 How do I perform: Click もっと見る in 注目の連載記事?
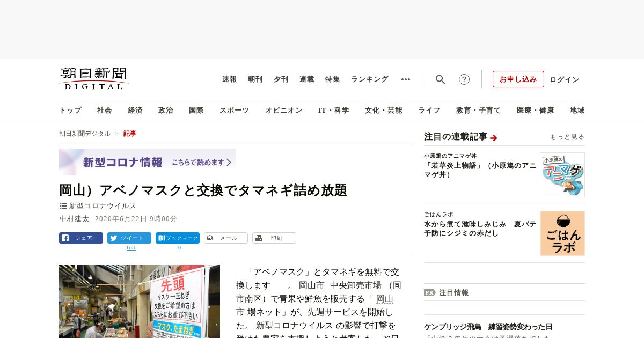point(567,137)
